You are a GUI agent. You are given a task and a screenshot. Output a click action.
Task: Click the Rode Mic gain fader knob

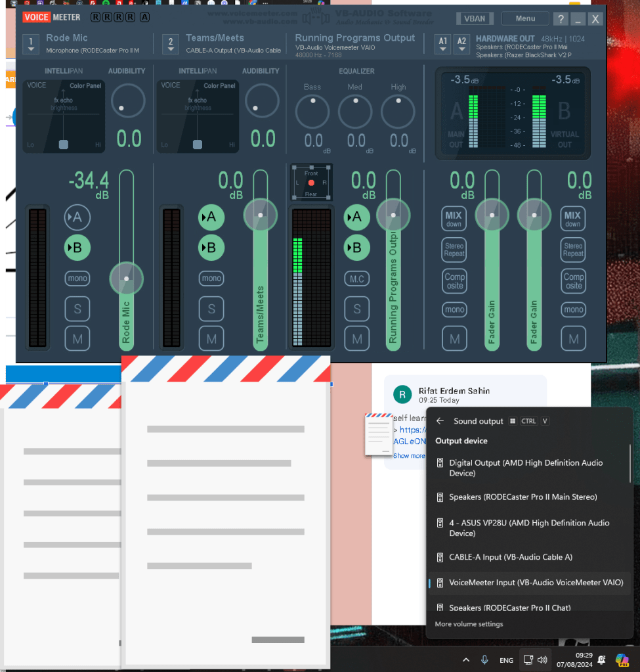coord(127,279)
